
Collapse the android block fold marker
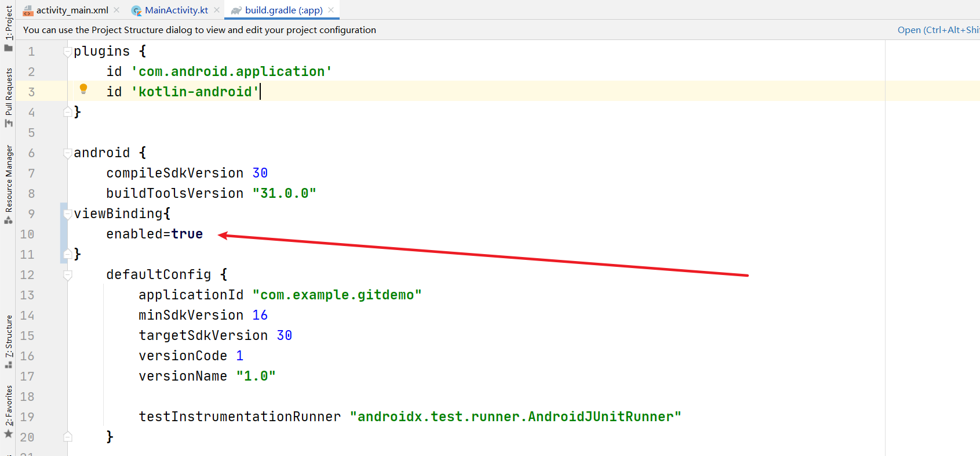point(68,153)
